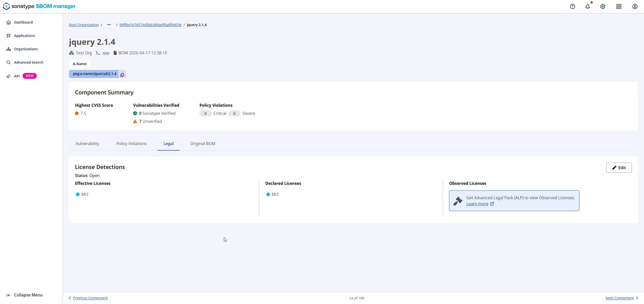Open Advanced Search in the sidebar

(x=29, y=62)
